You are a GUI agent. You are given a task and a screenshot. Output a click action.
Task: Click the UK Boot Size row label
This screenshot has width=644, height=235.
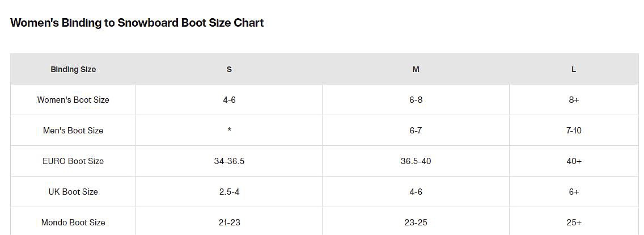tap(73, 192)
